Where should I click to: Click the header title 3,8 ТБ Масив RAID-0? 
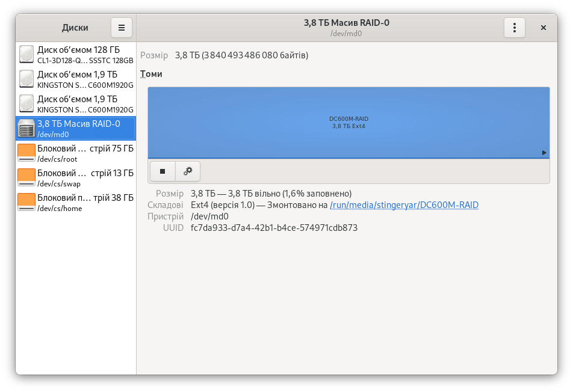347,23
